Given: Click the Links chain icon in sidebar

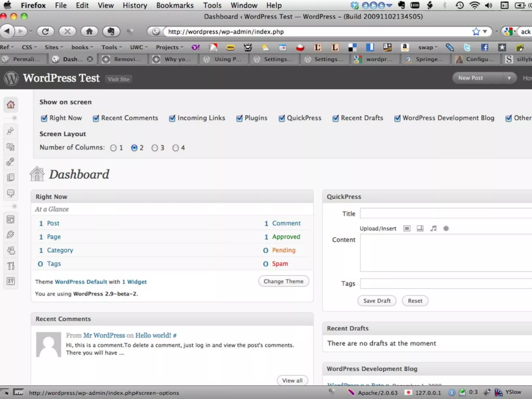Looking at the screenshot, I should (10, 162).
